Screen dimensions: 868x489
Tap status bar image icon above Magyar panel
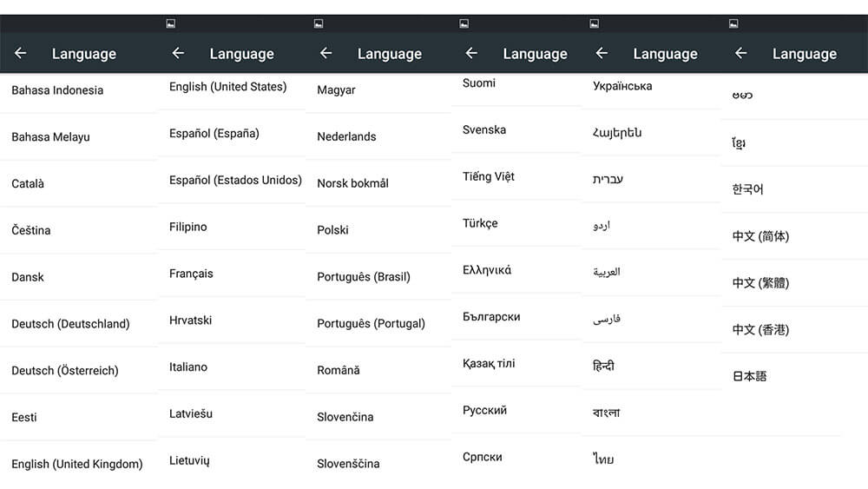[319, 23]
